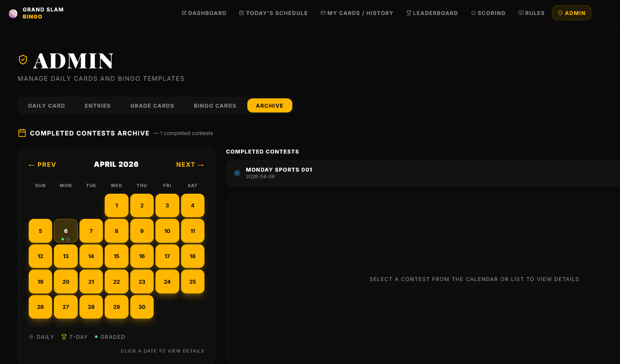Open Dashboard from the top navigation
The image size is (620, 364).
click(x=204, y=13)
